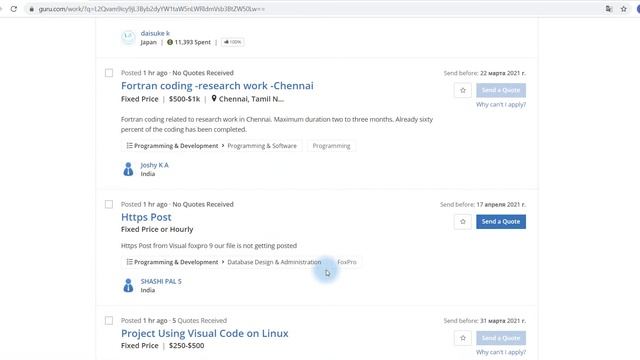Click the disabled Send a Quote for Fortran job
The image size is (640, 360).
click(x=501, y=90)
